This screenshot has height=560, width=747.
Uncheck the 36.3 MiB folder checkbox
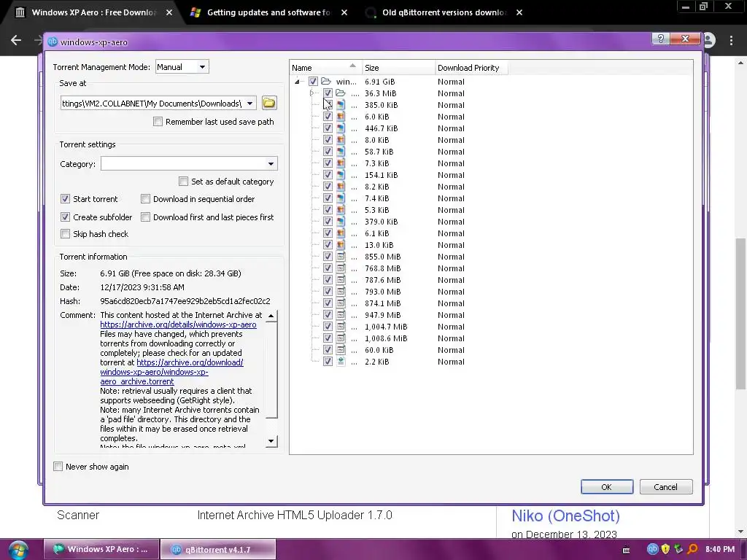[x=328, y=93]
